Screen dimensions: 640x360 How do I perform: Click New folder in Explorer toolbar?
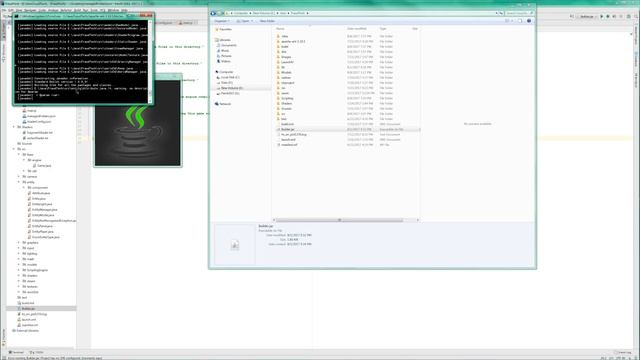click(267, 21)
